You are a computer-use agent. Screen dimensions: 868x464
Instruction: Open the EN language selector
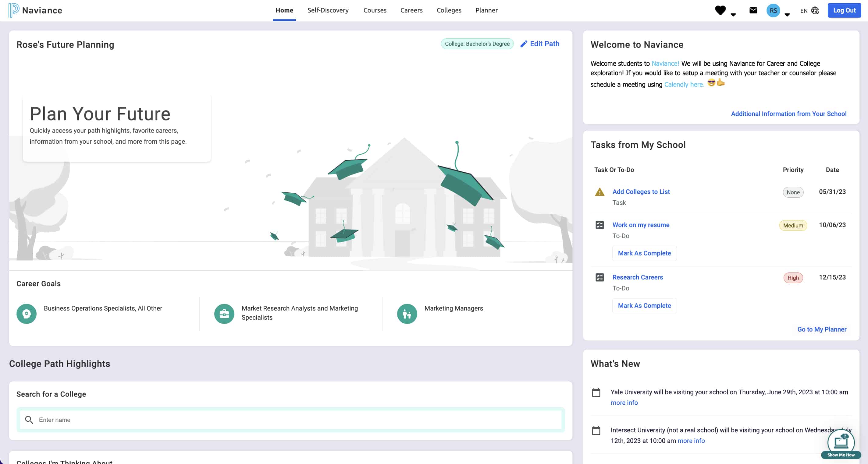804,10
